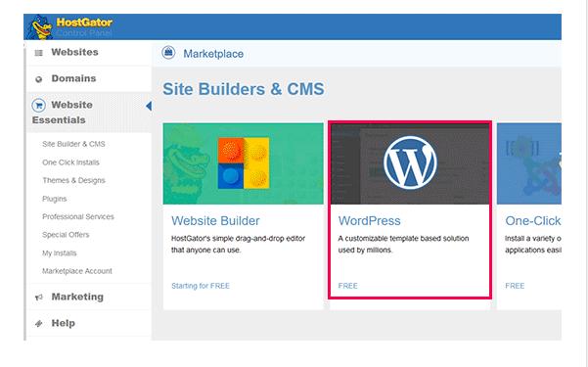588x367 pixels.
Task: View Special Offers in sidebar
Action: pyautogui.click(x=66, y=235)
